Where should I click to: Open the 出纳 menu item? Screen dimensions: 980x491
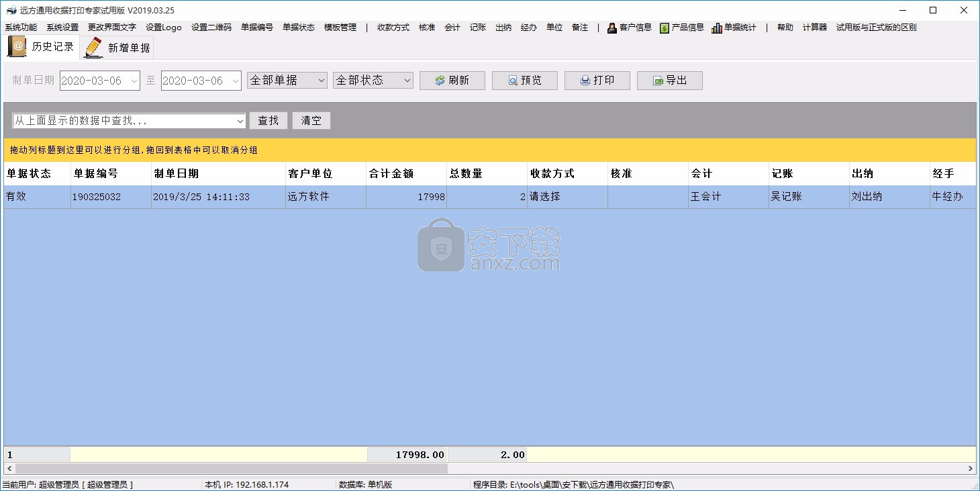[x=503, y=28]
